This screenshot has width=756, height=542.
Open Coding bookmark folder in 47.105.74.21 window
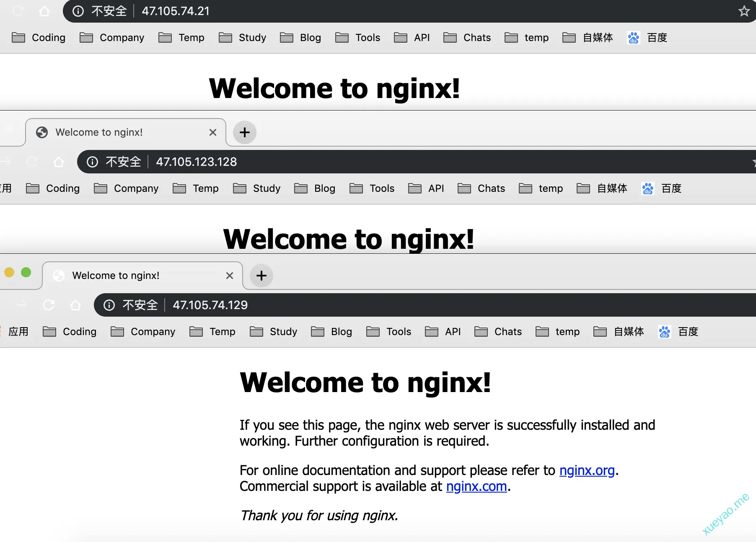[x=39, y=38]
